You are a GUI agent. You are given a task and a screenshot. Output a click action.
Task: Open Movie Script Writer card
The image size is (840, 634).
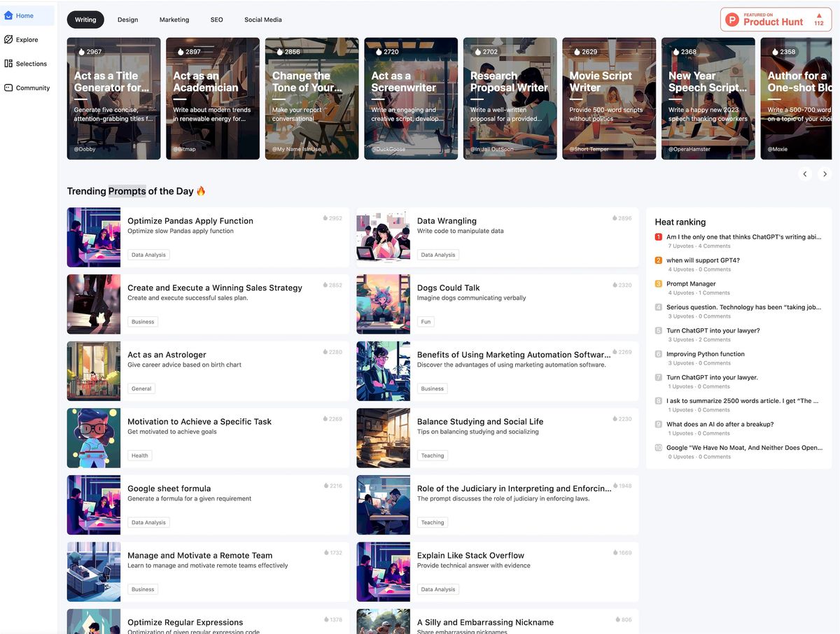(x=609, y=99)
